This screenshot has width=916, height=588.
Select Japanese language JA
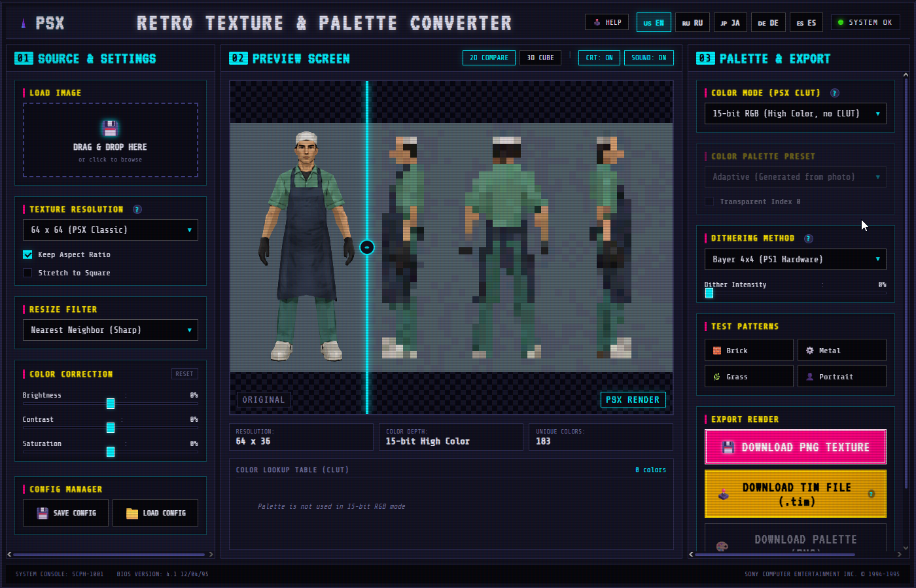730,23
